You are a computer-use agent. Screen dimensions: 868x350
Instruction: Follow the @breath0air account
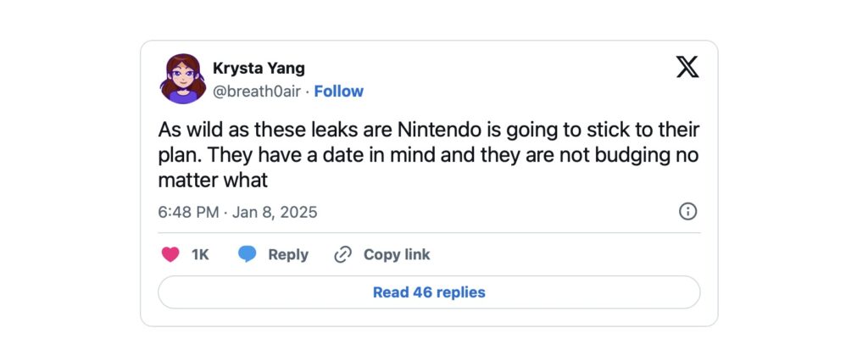338,91
